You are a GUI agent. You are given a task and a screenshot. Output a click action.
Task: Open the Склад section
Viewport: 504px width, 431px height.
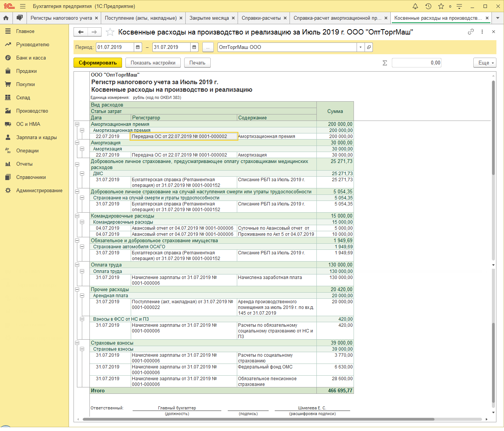click(x=23, y=97)
